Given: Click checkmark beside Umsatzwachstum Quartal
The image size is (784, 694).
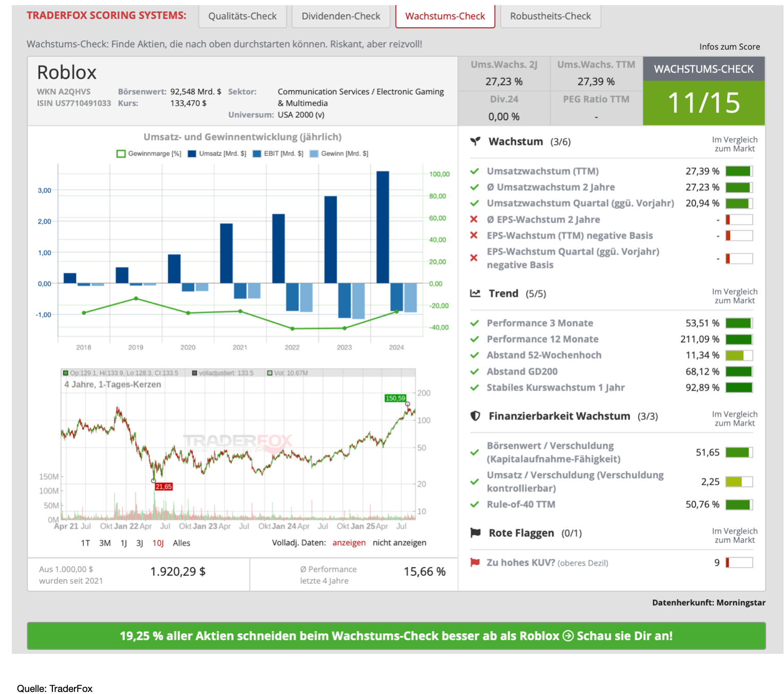Looking at the screenshot, I should pos(475,203).
